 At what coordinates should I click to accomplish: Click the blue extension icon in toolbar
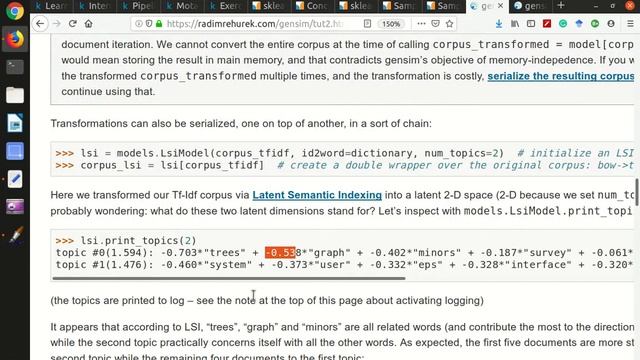coord(579,24)
